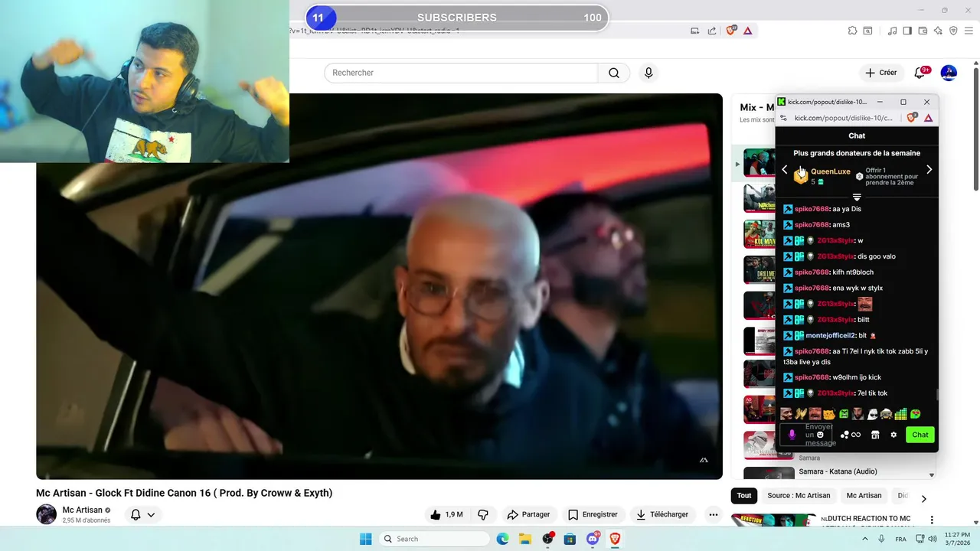Click the golden W emote in chat
The image size is (980, 551).
[x=801, y=414]
